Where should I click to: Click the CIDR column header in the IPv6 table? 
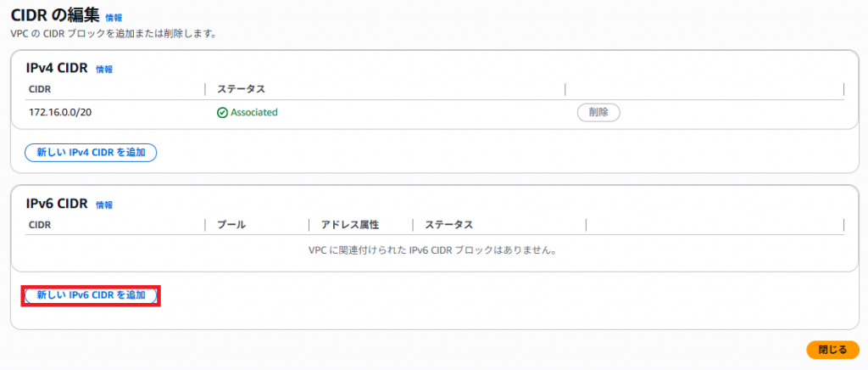pos(40,225)
